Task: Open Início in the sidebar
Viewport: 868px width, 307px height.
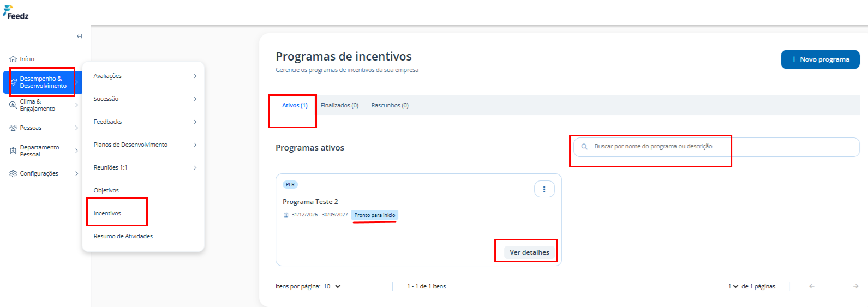Action: click(27, 59)
